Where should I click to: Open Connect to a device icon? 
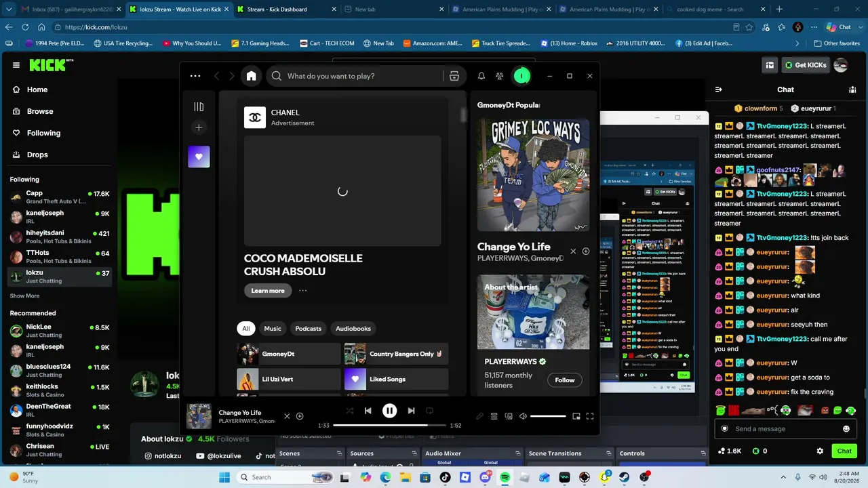[509, 416]
